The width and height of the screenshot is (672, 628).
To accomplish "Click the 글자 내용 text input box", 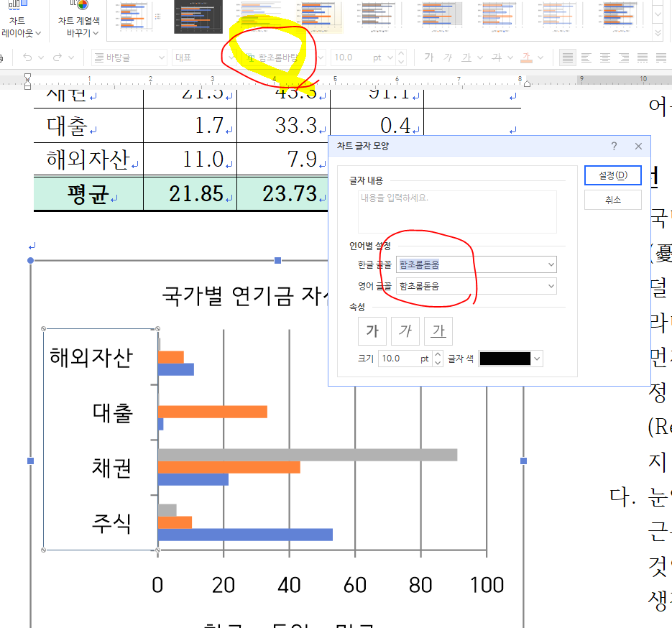I will [457, 211].
